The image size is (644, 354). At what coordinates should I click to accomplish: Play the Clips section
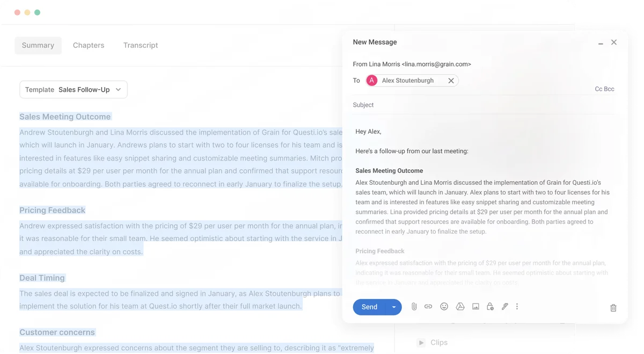(x=421, y=342)
